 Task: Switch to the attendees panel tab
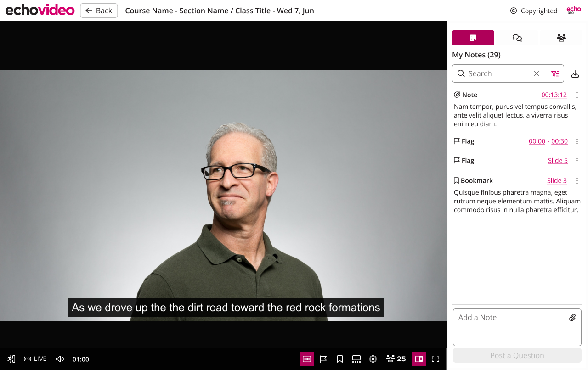(x=561, y=38)
